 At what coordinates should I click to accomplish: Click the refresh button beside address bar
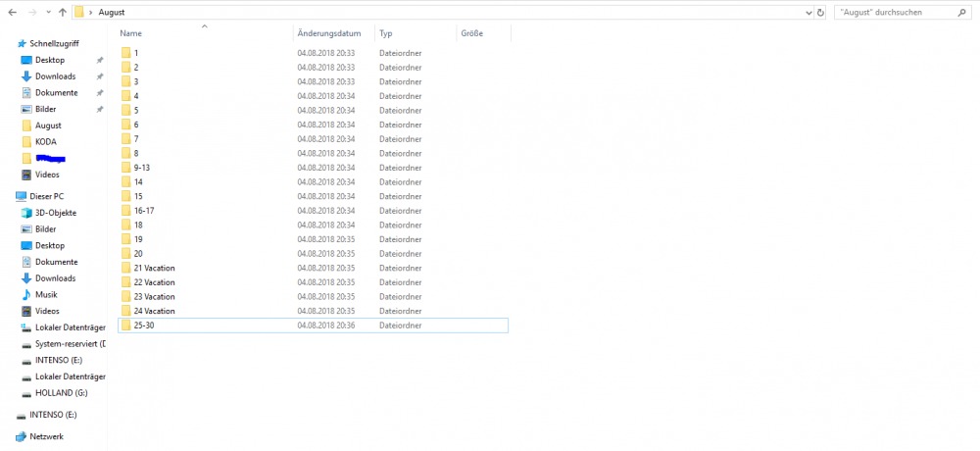(x=820, y=12)
